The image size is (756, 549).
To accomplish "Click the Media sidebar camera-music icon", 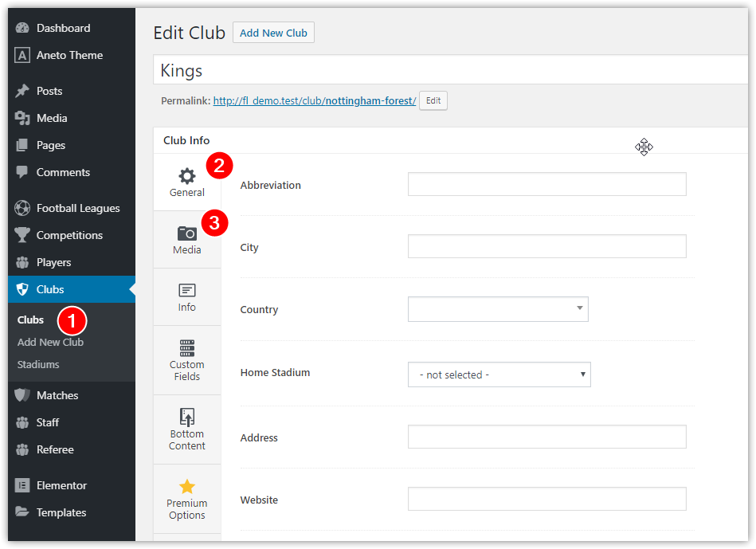I will (22, 118).
